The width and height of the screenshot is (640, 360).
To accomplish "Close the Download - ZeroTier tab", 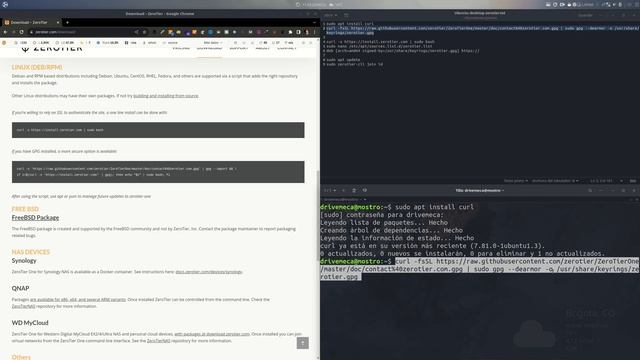I will pyautogui.click(x=58, y=22).
